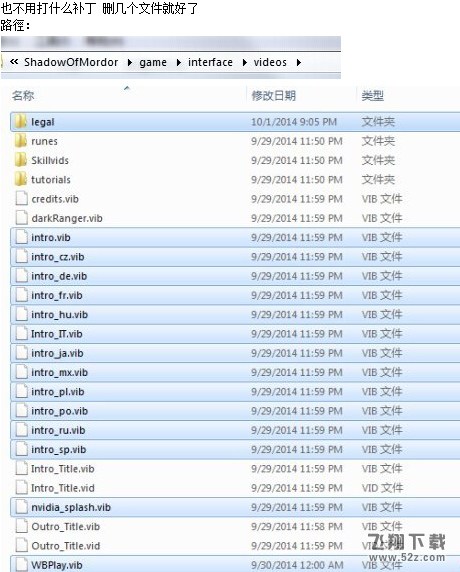Viewport: 460px width, 572px height.
Task: Expand the dropdown arrow after interface breadcrumb
Action: click(x=245, y=63)
